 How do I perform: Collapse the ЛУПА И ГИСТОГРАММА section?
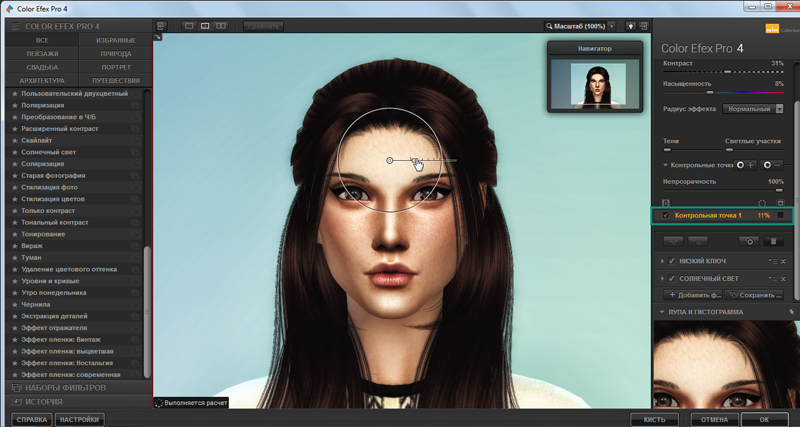point(662,312)
